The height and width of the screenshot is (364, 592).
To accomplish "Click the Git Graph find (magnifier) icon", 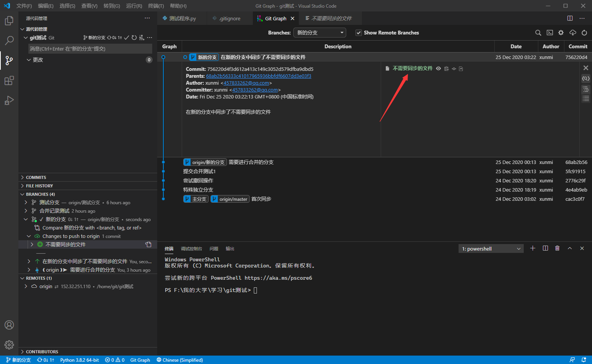I will click(538, 33).
